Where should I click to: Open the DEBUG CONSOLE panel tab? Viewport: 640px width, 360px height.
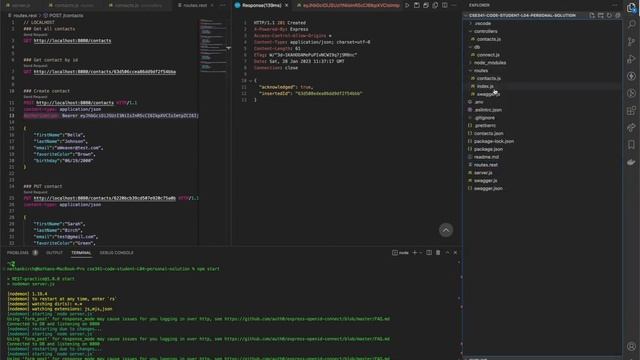tap(116, 253)
